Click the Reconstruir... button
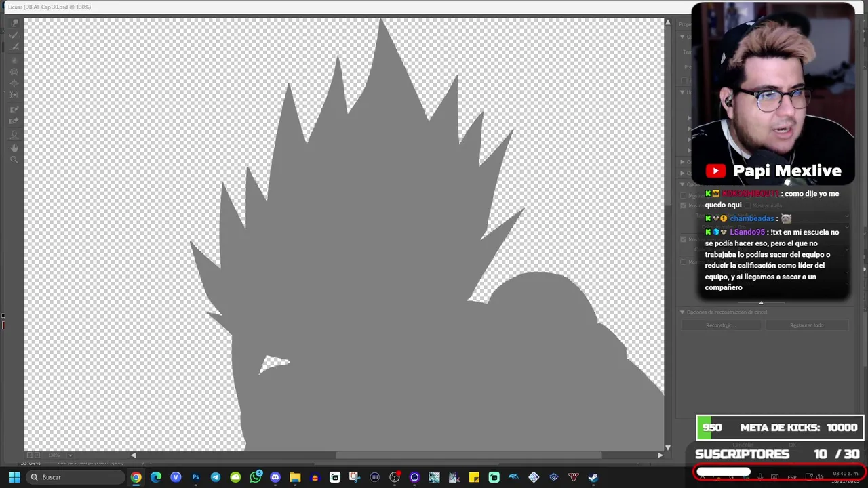868x488 pixels. (x=721, y=325)
